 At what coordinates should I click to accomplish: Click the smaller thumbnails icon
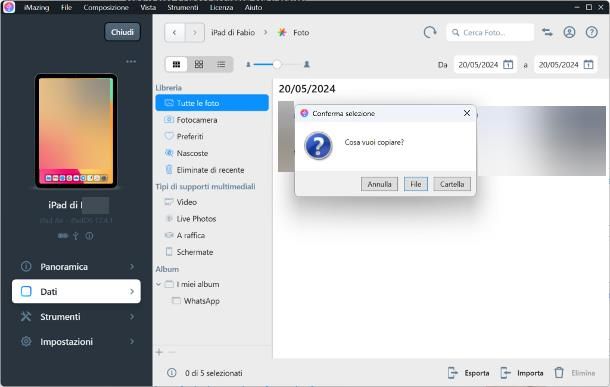pyautogui.click(x=248, y=65)
